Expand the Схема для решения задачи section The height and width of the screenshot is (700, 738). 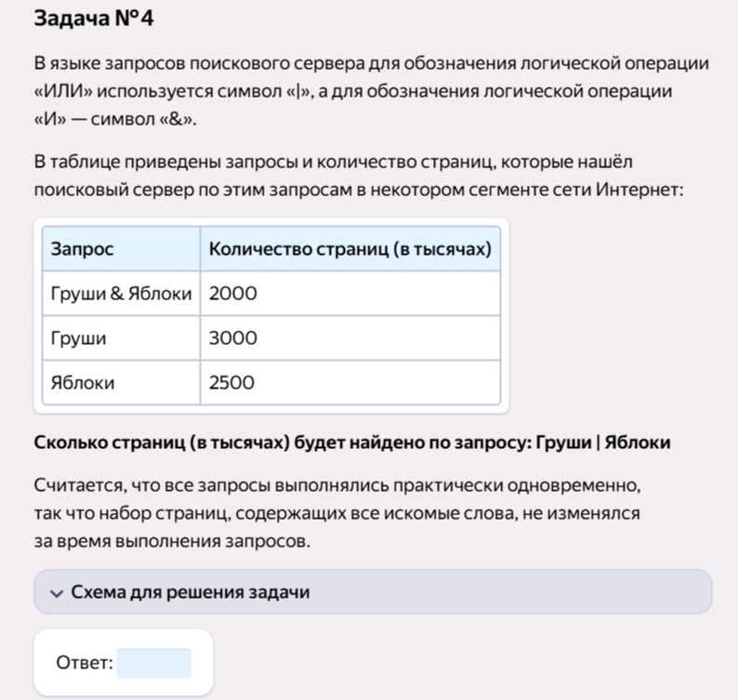[373, 592]
